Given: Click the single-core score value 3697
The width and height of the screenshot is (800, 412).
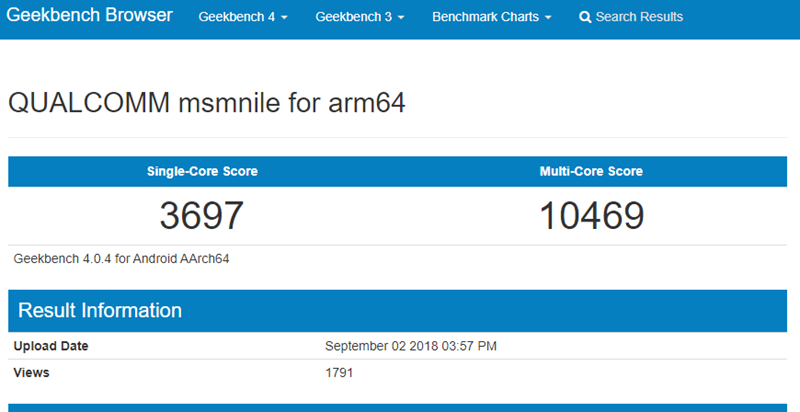Looking at the screenshot, I should coord(202,215).
